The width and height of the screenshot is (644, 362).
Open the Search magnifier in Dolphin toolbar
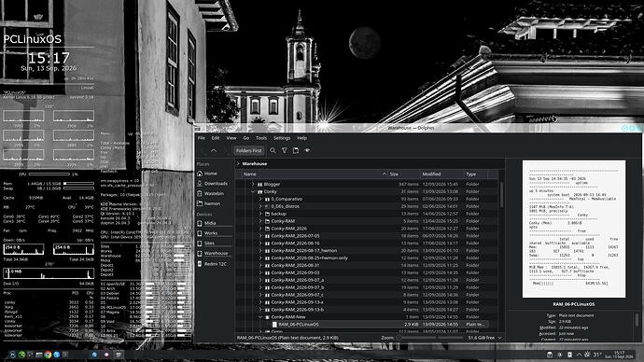point(273,150)
